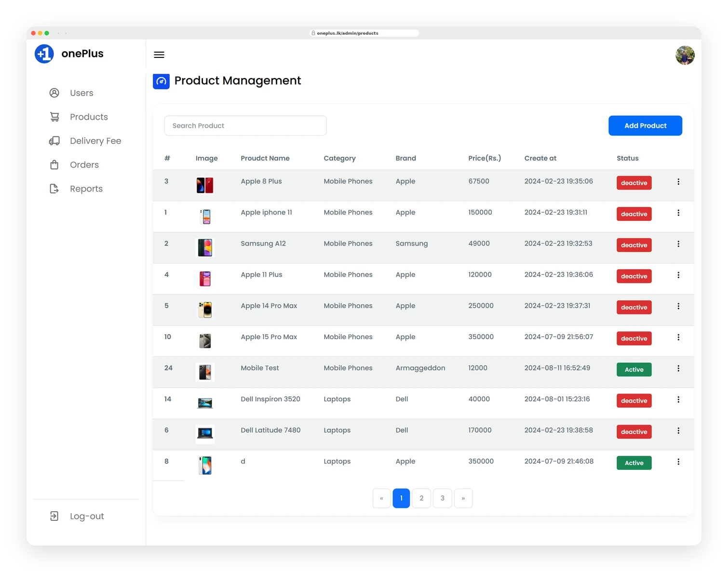Screen dimensions: 728x572
Task: Focus the Search Product field
Action: tap(245, 125)
